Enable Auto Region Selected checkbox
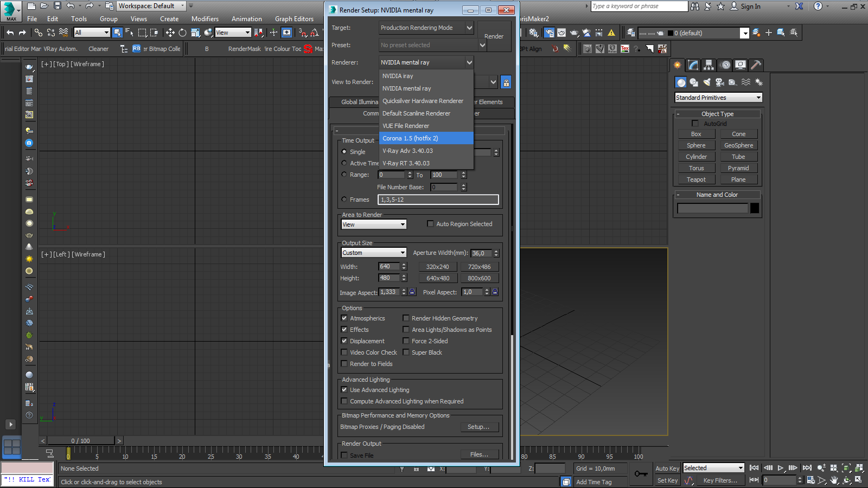The width and height of the screenshot is (868, 488). point(430,224)
